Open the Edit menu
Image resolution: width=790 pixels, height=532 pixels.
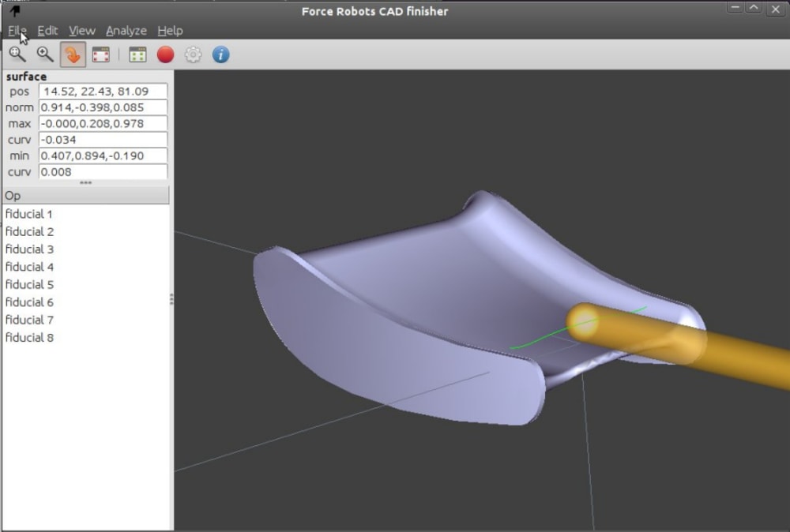coord(47,31)
